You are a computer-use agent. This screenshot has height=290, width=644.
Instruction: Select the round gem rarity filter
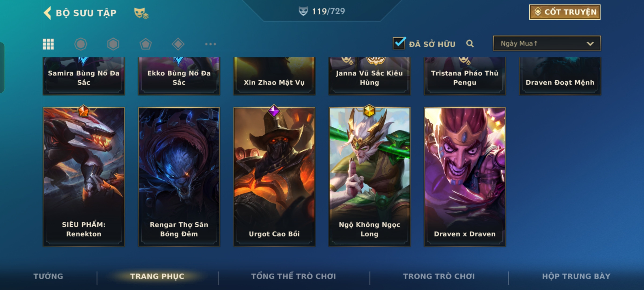click(81, 44)
